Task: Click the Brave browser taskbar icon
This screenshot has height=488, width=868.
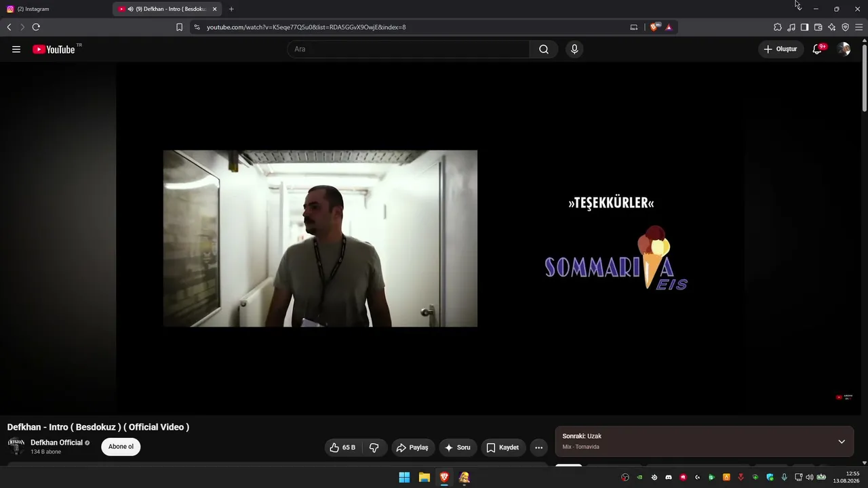Action: pos(444,477)
